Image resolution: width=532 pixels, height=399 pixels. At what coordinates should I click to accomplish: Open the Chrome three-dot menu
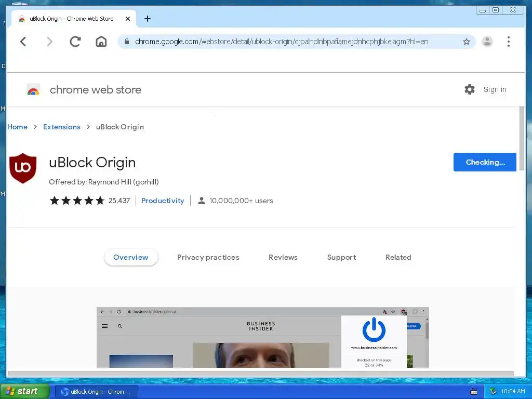[x=508, y=42]
